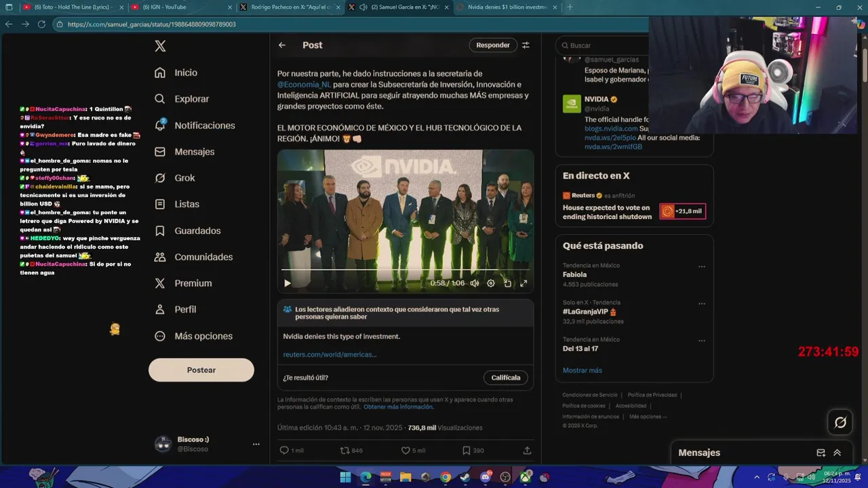The image size is (868, 488).
Task: Click the browser address bar URL
Action: pyautogui.click(x=152, y=24)
